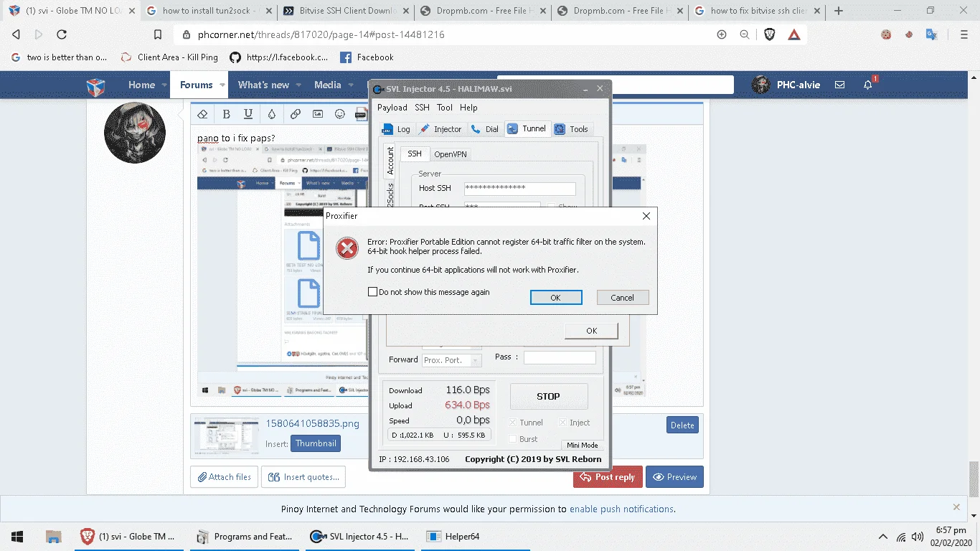The image size is (980, 551).
Task: Open the smilies emoji picker
Action: pyautogui.click(x=340, y=114)
